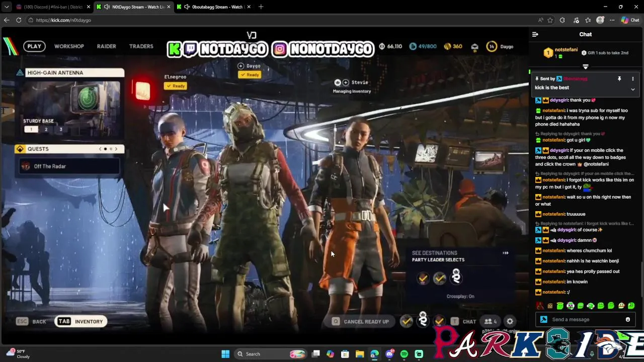Select Sturdy Base level 3
Image resolution: width=644 pixels, height=362 pixels.
point(61,129)
